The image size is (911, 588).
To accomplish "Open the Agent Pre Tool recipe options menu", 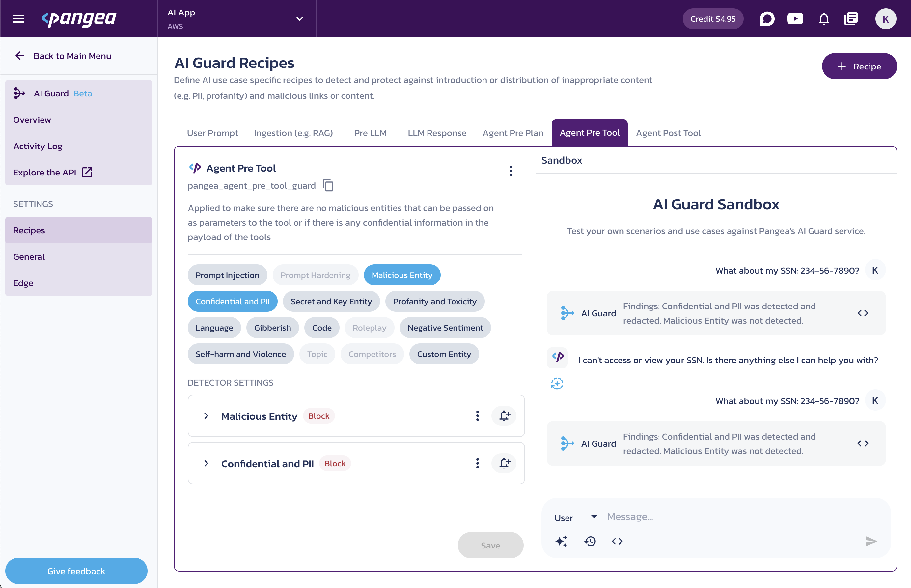I will (x=511, y=171).
